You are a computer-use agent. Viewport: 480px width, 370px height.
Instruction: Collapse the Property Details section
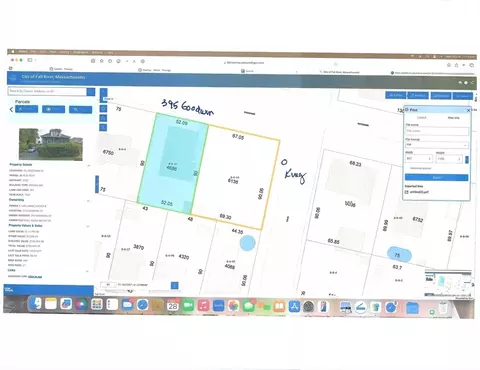coord(88,165)
